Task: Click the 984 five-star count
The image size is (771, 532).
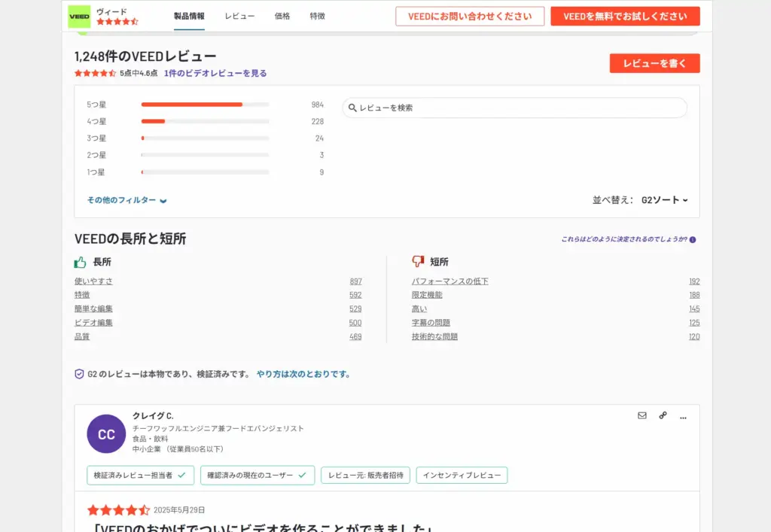Action: coord(318,105)
